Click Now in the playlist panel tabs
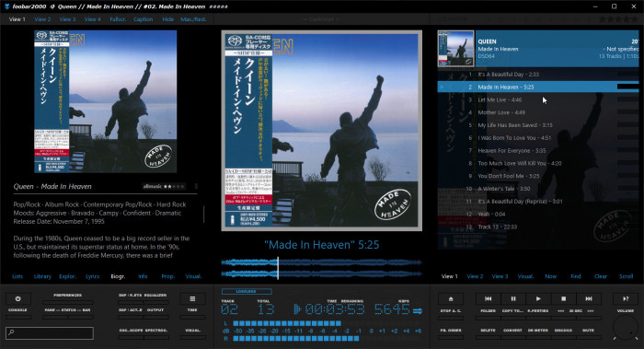This screenshot has height=349, width=644. [x=550, y=276]
